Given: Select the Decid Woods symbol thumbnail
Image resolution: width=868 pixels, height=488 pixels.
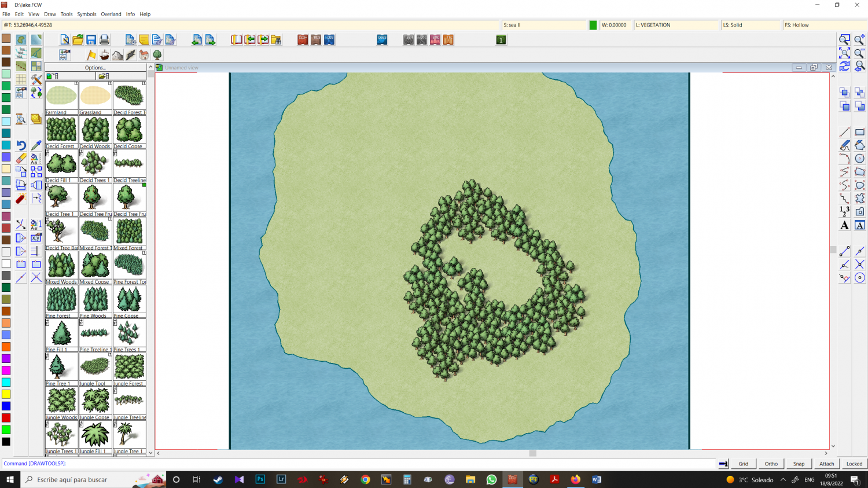Looking at the screenshot, I should click(x=95, y=132).
